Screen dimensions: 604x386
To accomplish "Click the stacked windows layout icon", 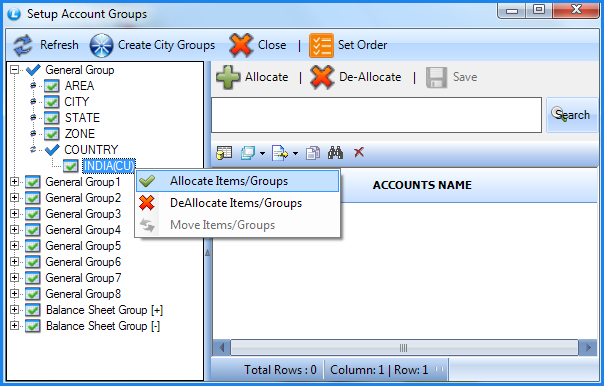I will [x=248, y=153].
